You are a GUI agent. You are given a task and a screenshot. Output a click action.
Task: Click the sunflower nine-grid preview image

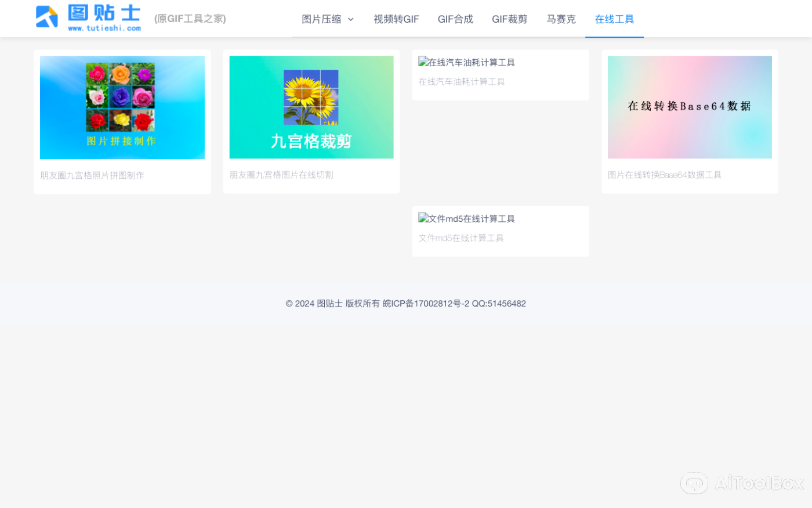[311, 96]
